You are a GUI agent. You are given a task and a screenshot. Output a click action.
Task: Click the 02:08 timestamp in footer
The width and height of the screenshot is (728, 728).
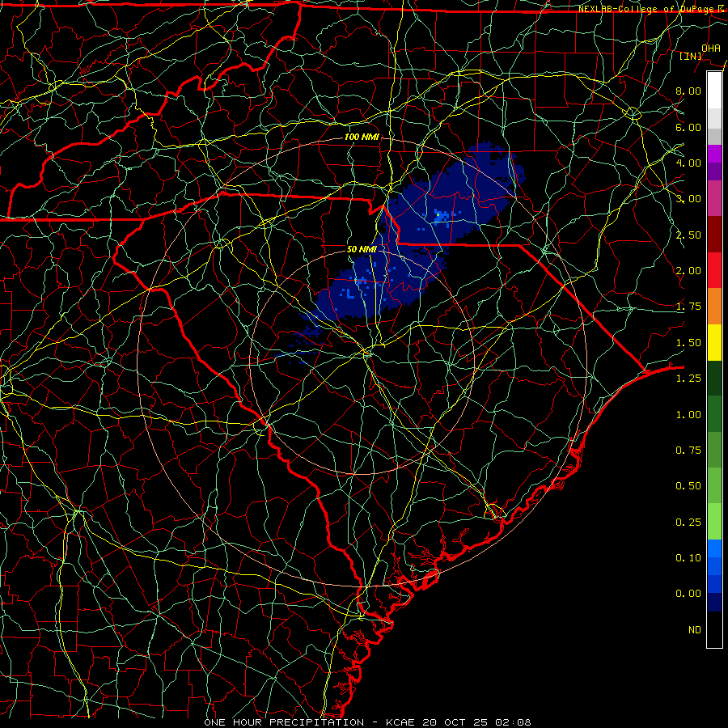coord(513,722)
